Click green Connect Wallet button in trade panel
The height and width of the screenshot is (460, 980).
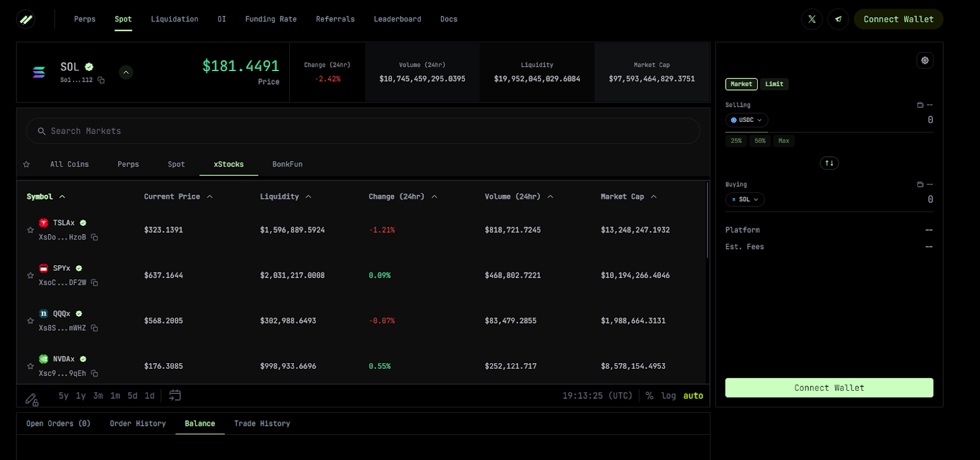(829, 388)
